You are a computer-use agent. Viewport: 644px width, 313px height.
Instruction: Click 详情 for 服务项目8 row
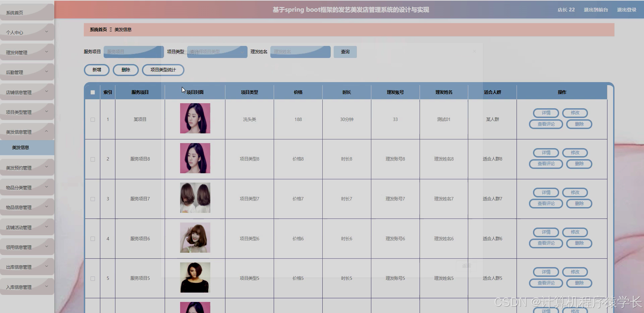(546, 152)
